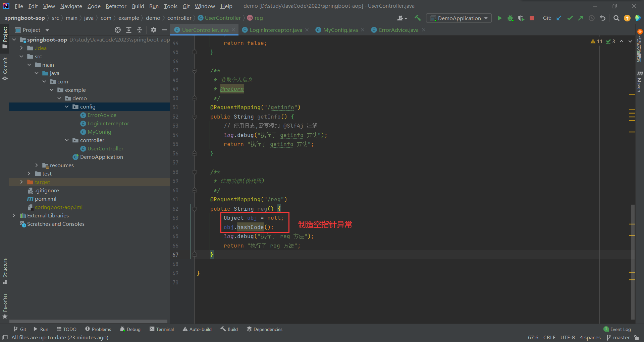Go to previous highlighted error arrow
644x342 pixels.
point(622,41)
